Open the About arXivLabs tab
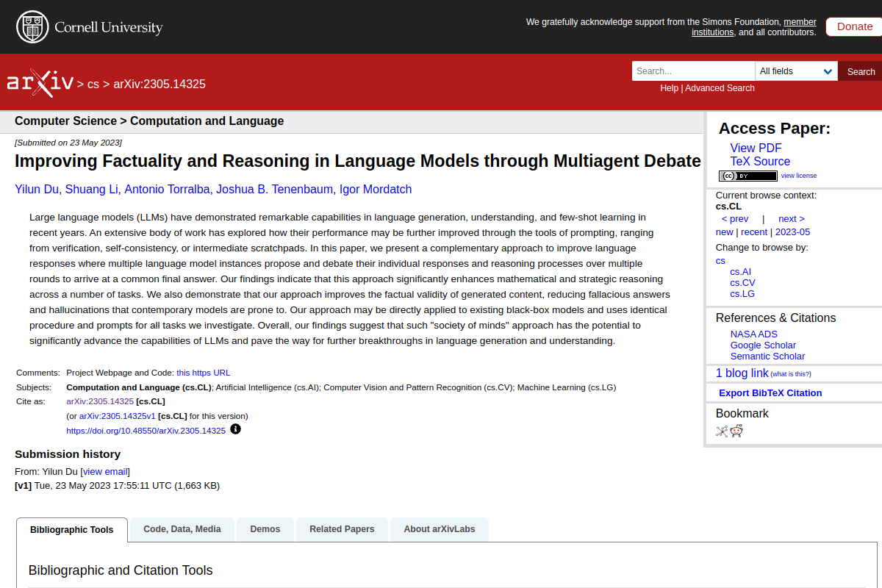 click(x=440, y=529)
